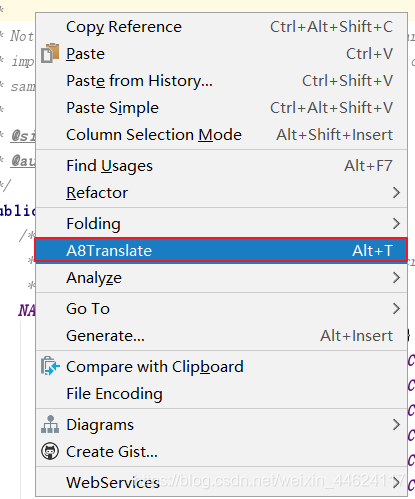This screenshot has height=499, width=415.
Task: Click the Compare with Clipboard icon
Action: (x=50, y=366)
